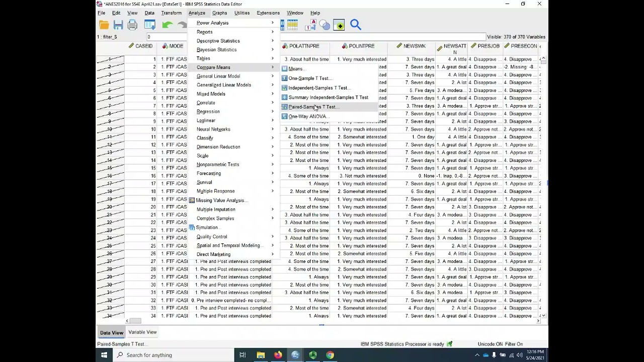The width and height of the screenshot is (644, 362).
Task: Click the Save this document icon
Action: coord(118,25)
